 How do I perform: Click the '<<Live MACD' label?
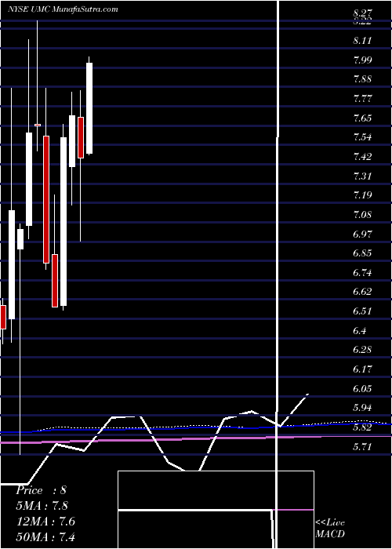[x=330, y=529]
